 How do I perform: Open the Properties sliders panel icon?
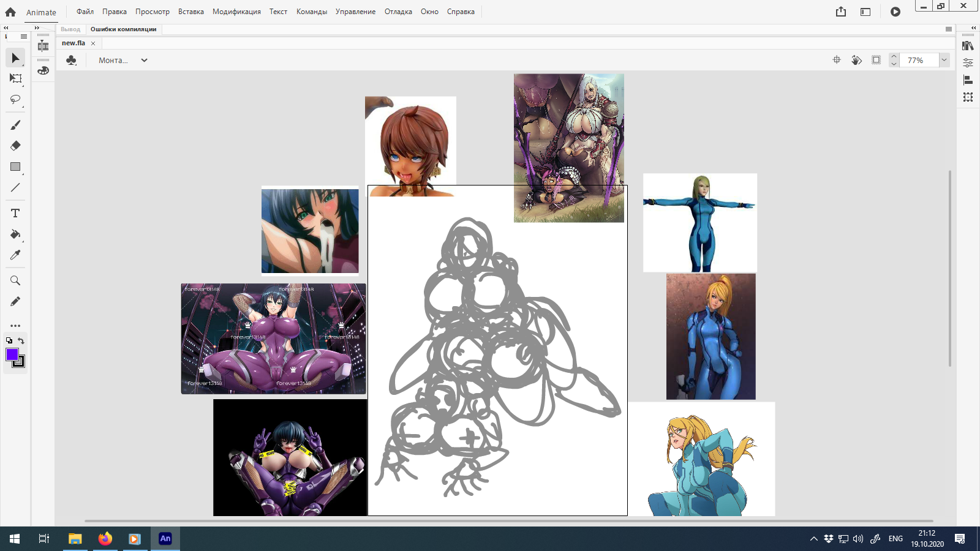click(x=968, y=62)
